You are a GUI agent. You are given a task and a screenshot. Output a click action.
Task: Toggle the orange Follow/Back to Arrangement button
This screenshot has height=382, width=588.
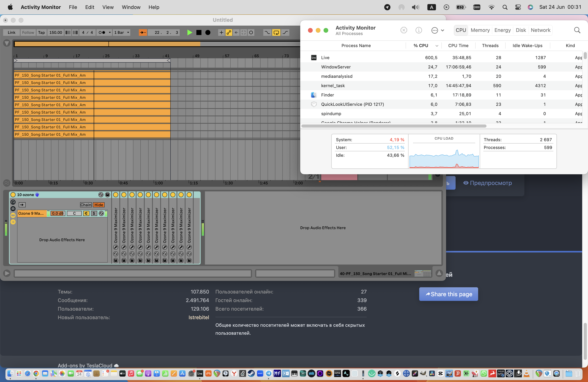coord(143,32)
